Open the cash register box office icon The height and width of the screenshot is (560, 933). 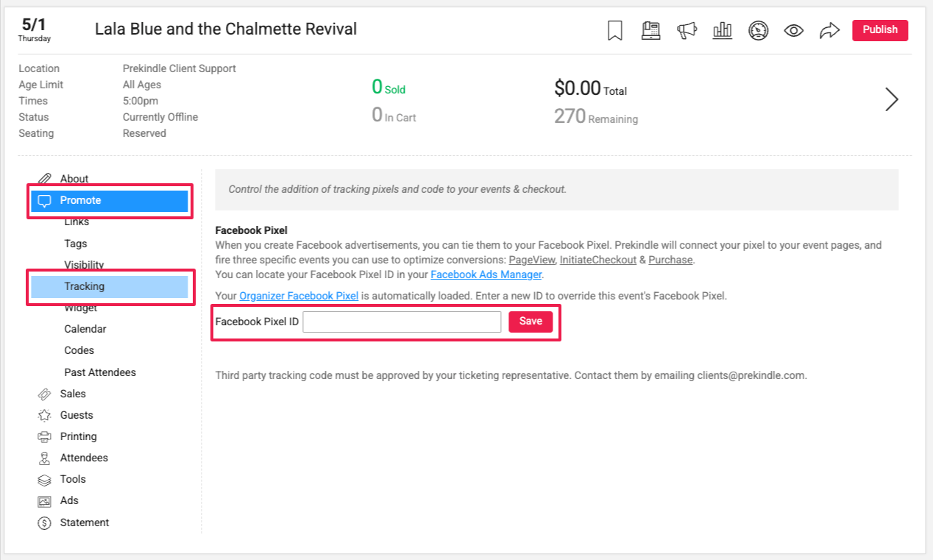[x=650, y=30]
